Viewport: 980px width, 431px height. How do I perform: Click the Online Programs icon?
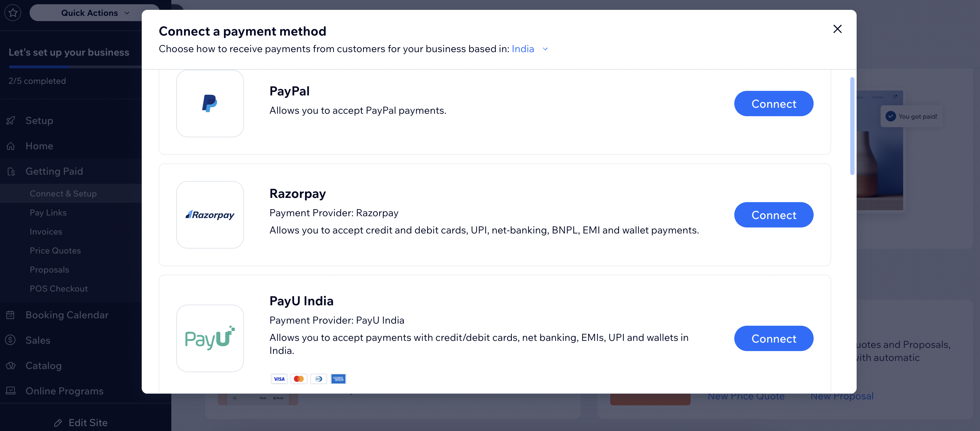coord(11,391)
